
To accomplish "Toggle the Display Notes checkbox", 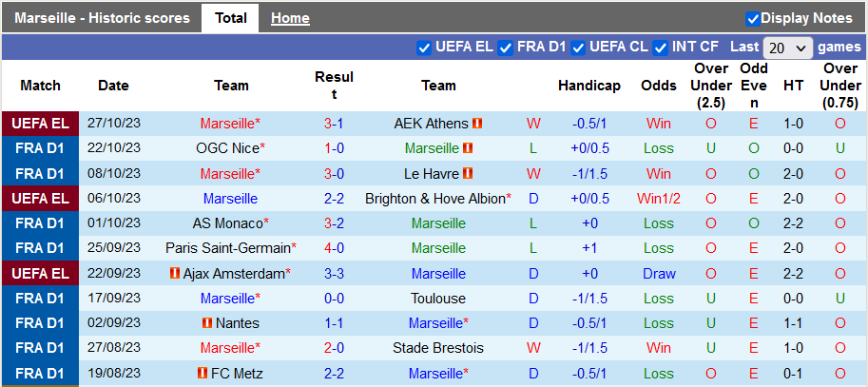I will click(753, 18).
